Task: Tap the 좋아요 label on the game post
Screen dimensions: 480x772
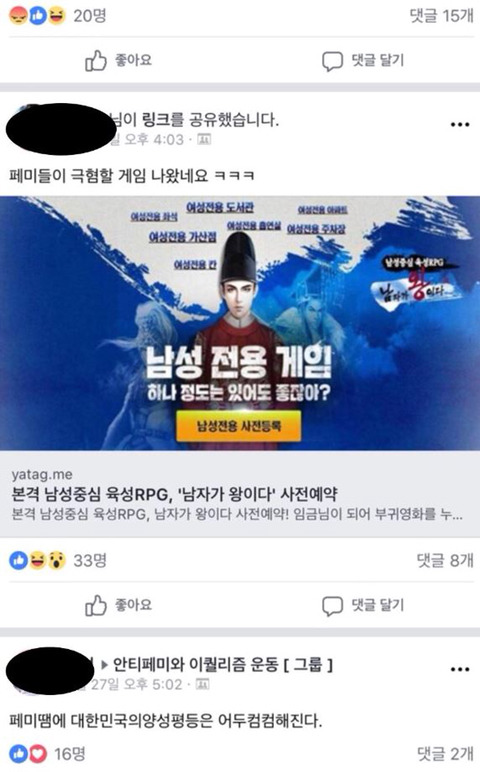Action: pos(133,605)
